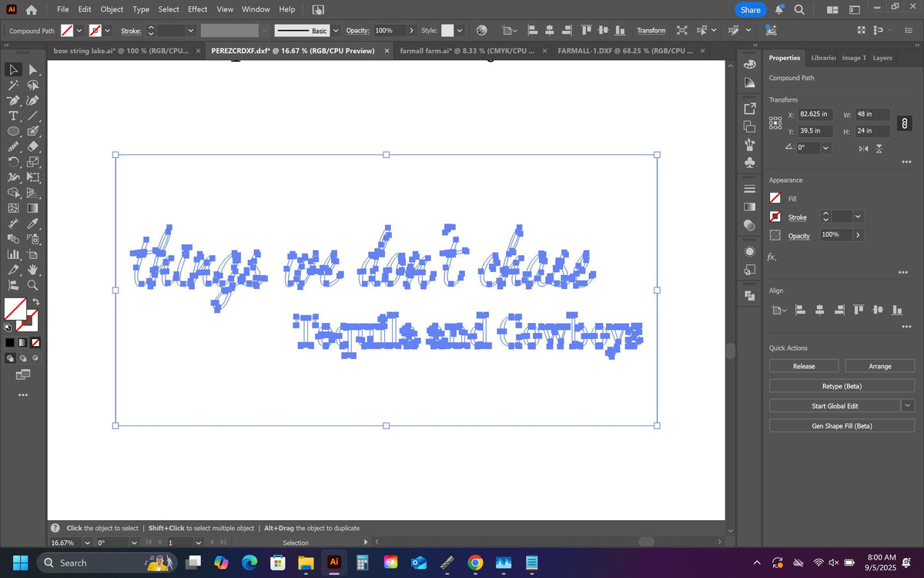Image resolution: width=924 pixels, height=578 pixels.
Task: Open Basic brush definition dropdown
Action: (x=336, y=30)
